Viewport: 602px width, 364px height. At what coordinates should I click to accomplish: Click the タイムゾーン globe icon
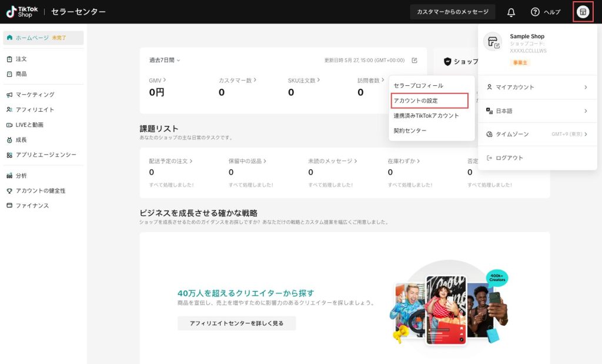click(x=489, y=135)
